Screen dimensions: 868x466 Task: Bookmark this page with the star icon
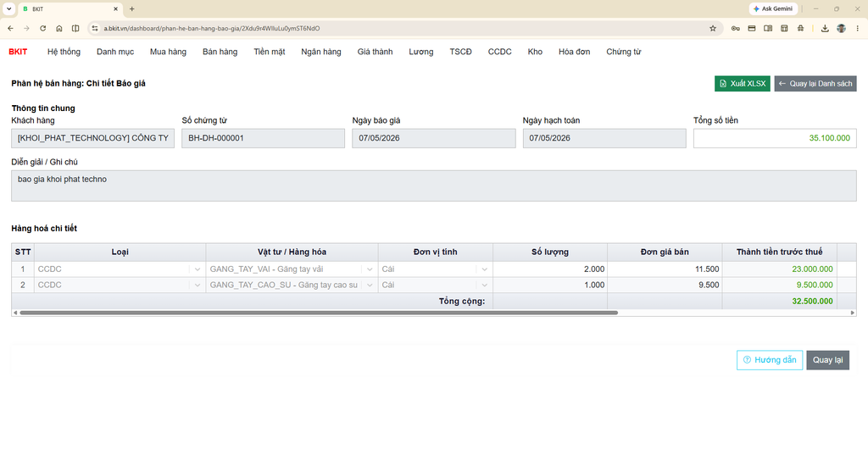coord(712,28)
